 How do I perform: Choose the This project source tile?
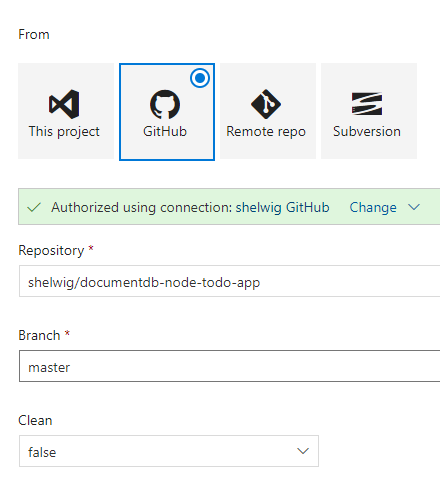(66, 111)
